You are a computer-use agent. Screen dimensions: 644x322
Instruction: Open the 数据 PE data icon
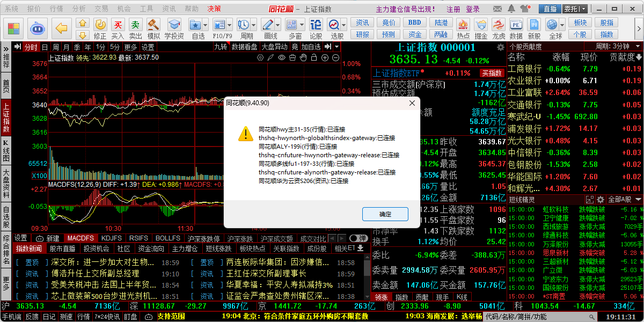(x=516, y=25)
